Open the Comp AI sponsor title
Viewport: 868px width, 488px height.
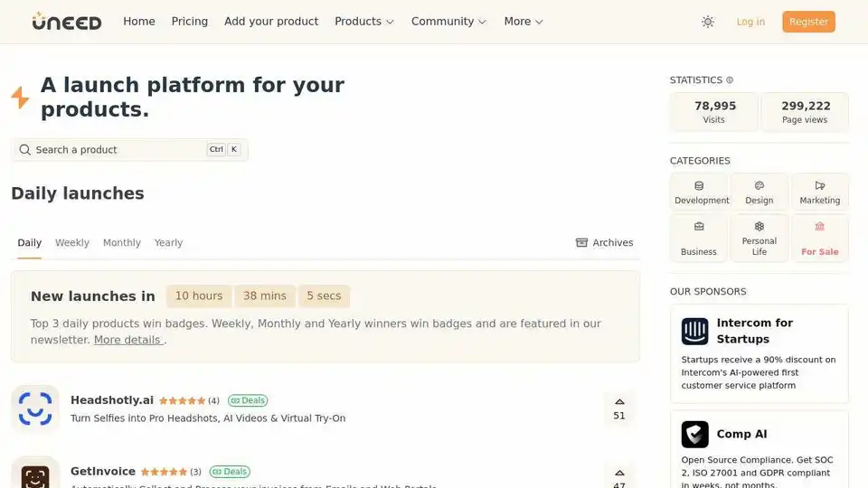(741, 435)
